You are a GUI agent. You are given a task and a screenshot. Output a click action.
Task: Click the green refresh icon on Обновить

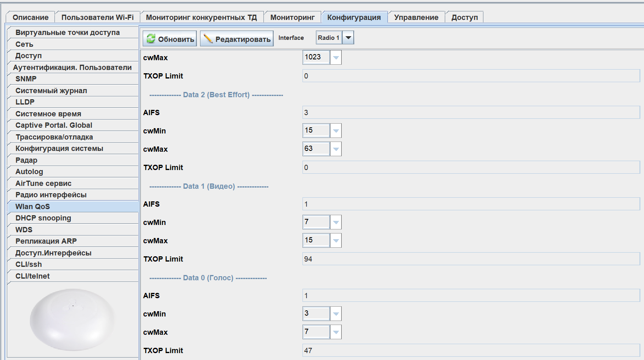coord(151,39)
